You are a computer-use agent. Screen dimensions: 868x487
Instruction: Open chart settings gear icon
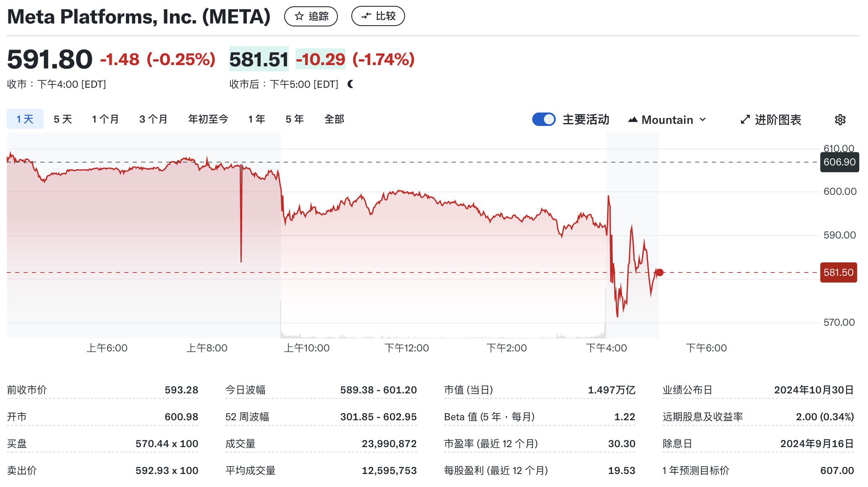point(840,120)
